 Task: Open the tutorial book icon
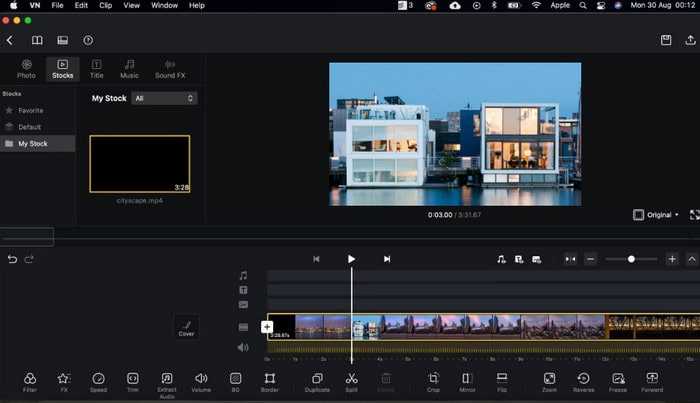pos(37,40)
